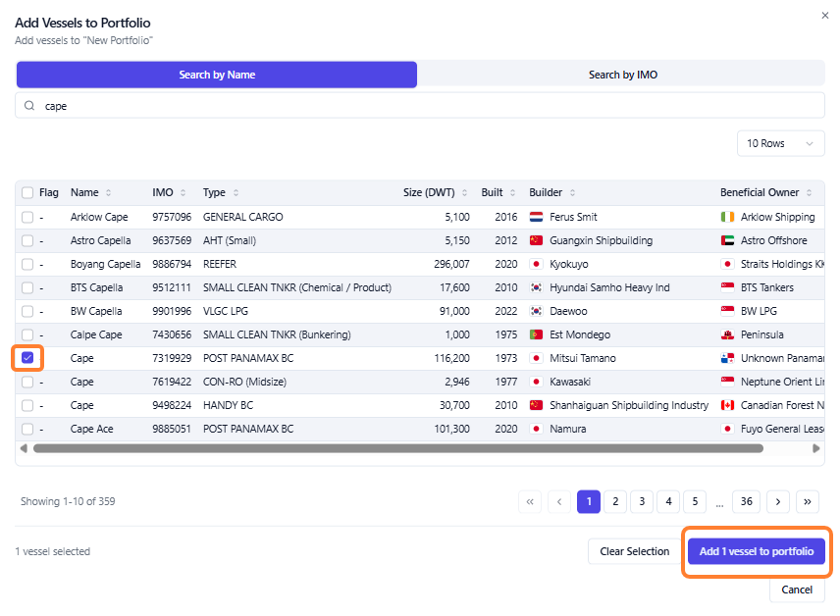
Task: Focus the vessel name search field
Action: tap(419, 106)
